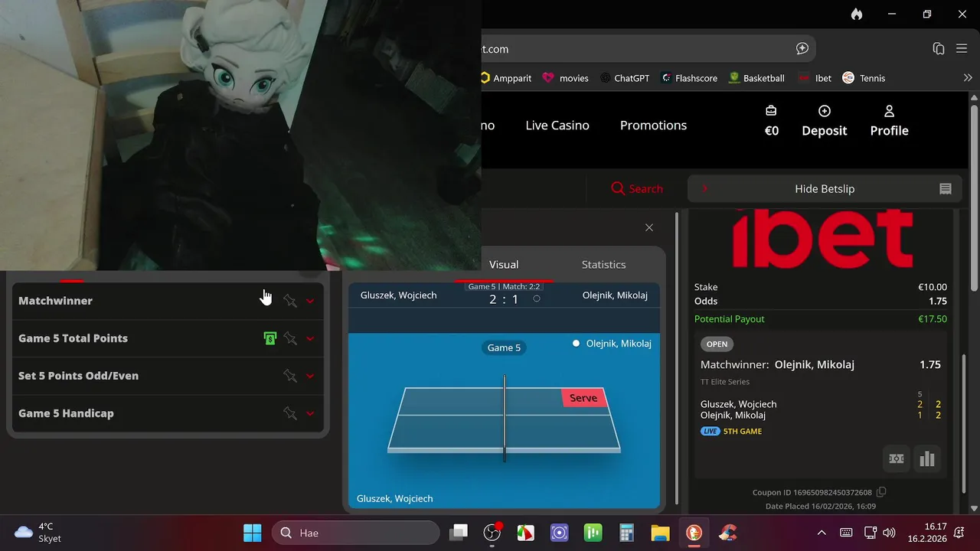Click the green cashout icon on Game 5 Total Points
This screenshot has width=980, height=551.
269,338
